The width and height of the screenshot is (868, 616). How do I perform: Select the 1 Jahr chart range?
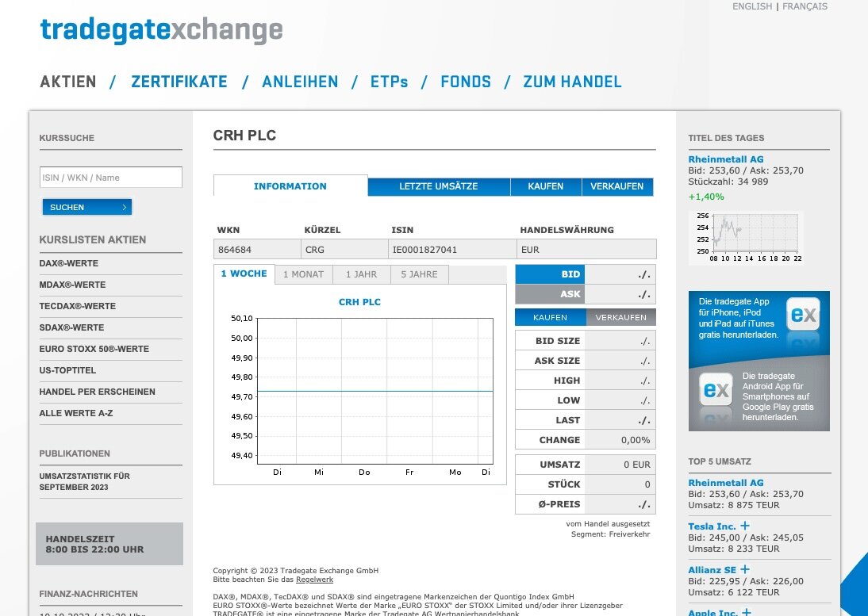pyautogui.click(x=362, y=274)
